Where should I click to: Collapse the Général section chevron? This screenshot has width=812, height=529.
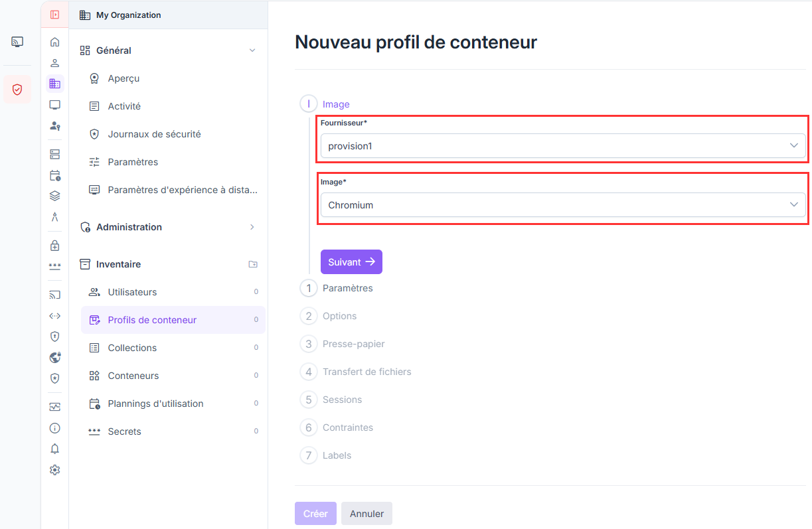(x=252, y=50)
